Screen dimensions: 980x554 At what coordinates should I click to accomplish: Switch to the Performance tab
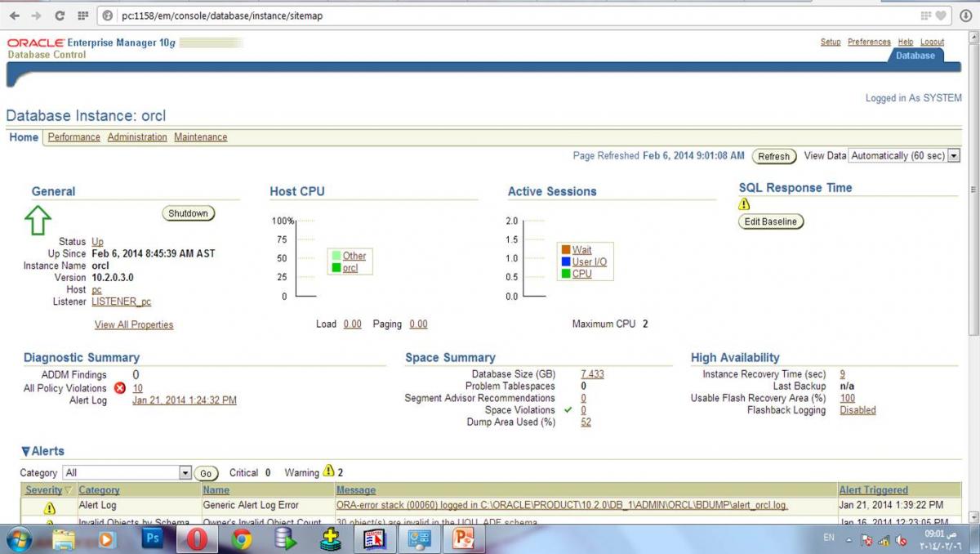[x=73, y=137]
